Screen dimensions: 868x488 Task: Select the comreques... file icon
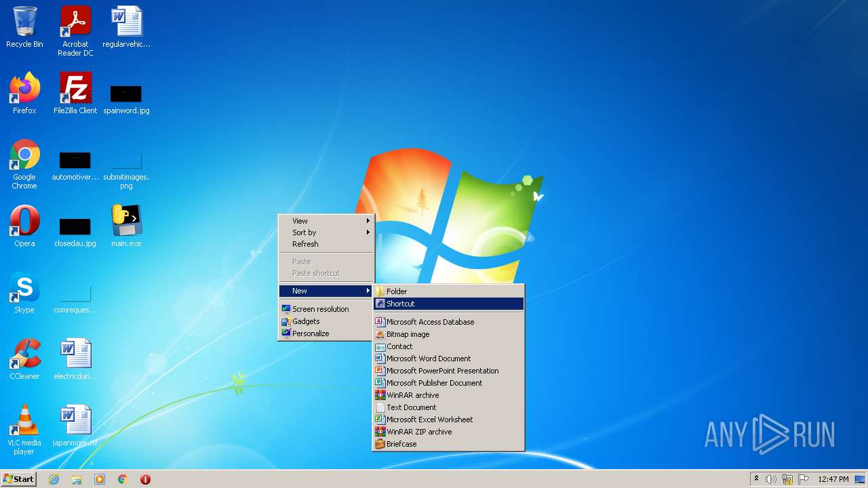[75, 300]
